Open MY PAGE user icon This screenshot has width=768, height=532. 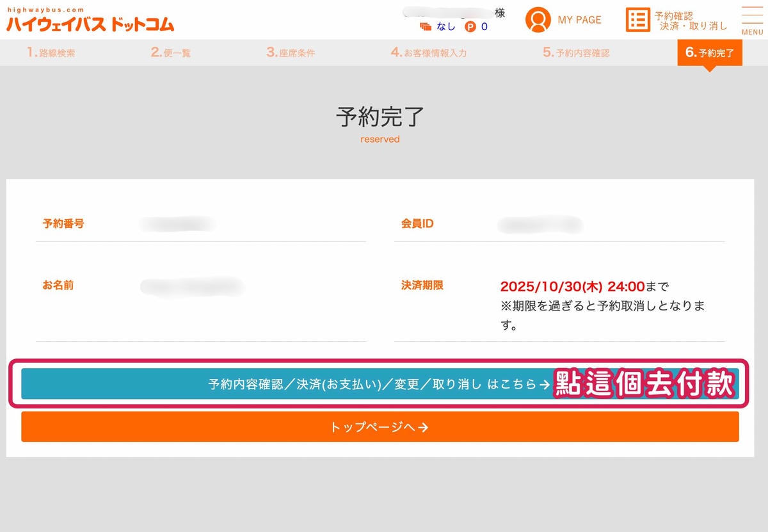pyautogui.click(x=538, y=20)
